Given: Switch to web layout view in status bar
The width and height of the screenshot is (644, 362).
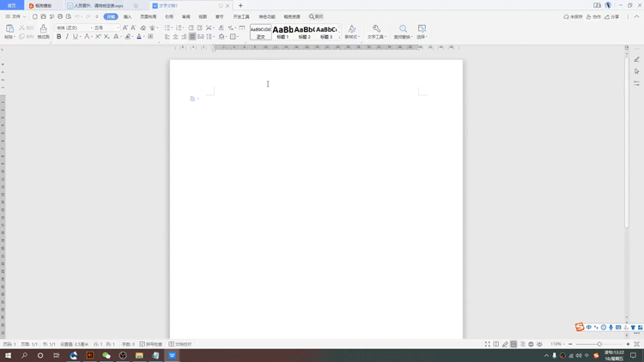Looking at the screenshot, I should click(531, 344).
